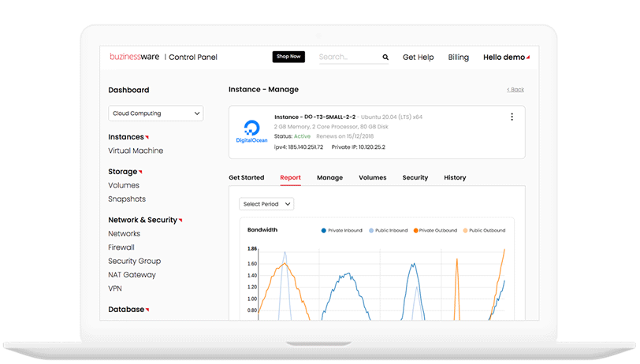640x364 pixels.
Task: Switch to the Security tab
Action: [415, 178]
